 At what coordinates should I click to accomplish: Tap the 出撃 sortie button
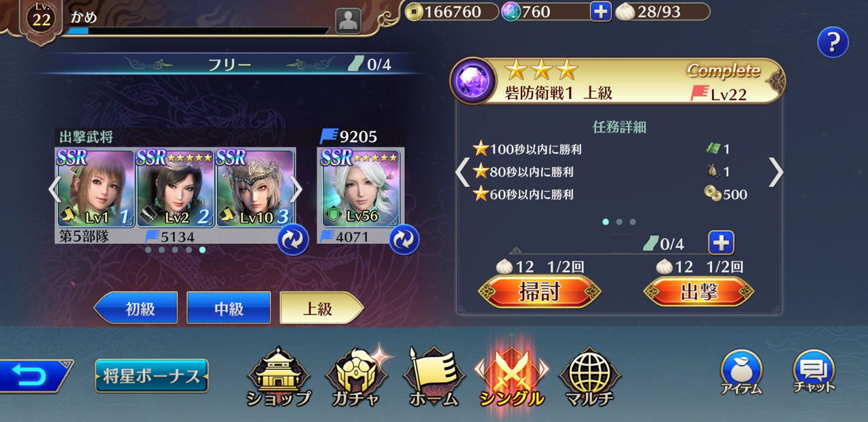698,291
